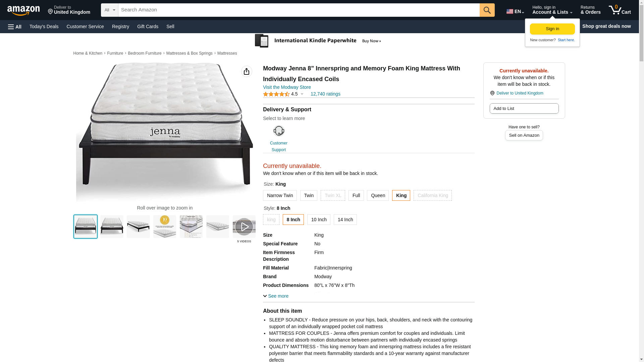This screenshot has width=644, height=362.
Task: Click the search magnifier button
Action: coord(487,10)
